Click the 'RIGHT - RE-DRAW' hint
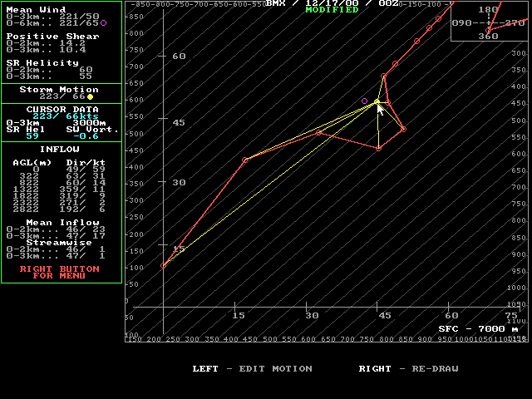The image size is (532, 399). [408, 369]
